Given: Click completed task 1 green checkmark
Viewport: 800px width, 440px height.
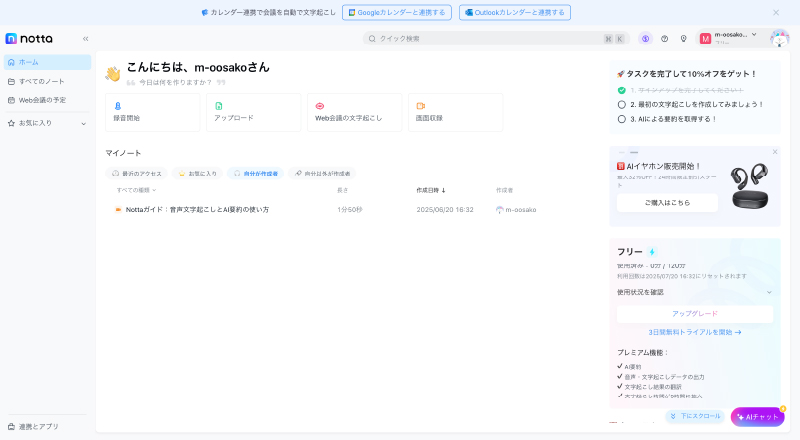Looking at the screenshot, I should tap(621, 90).
